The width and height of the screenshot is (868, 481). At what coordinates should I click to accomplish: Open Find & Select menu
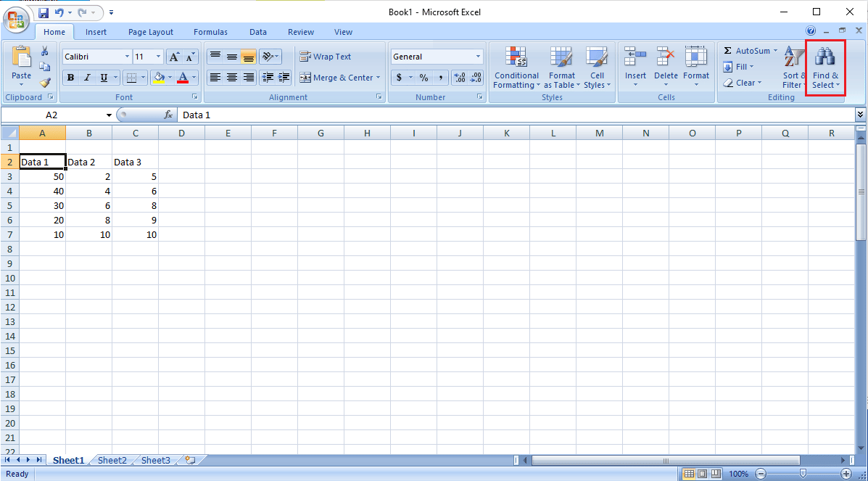[x=825, y=68]
